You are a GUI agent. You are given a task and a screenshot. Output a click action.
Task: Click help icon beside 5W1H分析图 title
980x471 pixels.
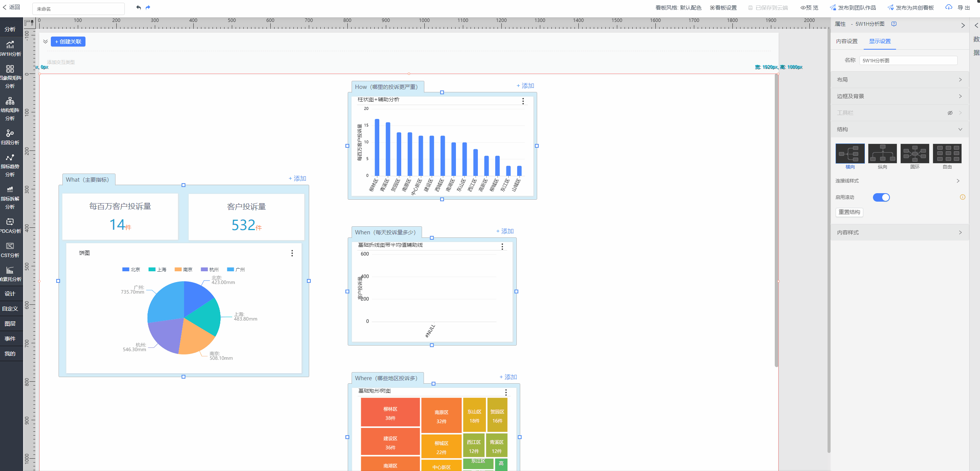pos(894,24)
